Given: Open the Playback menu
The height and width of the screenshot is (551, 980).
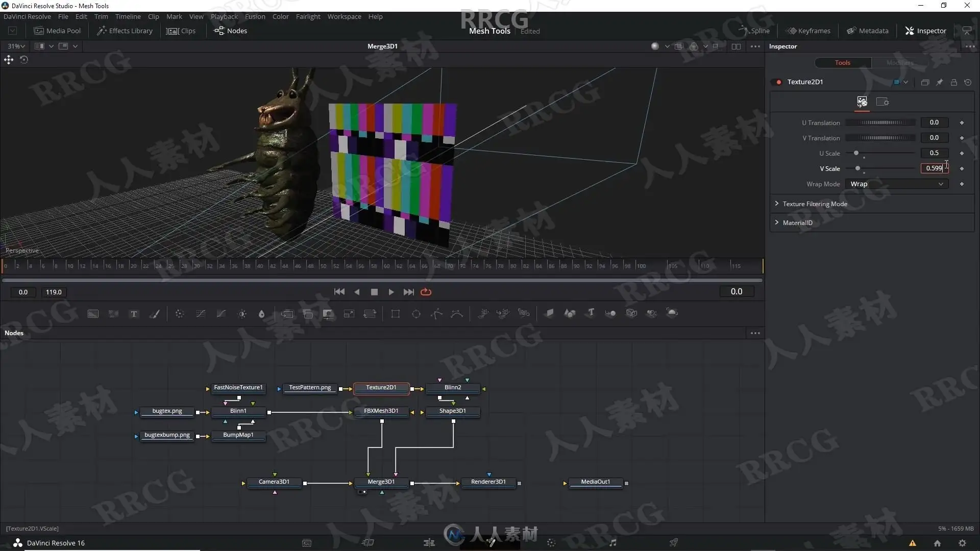Looking at the screenshot, I should tap(224, 16).
